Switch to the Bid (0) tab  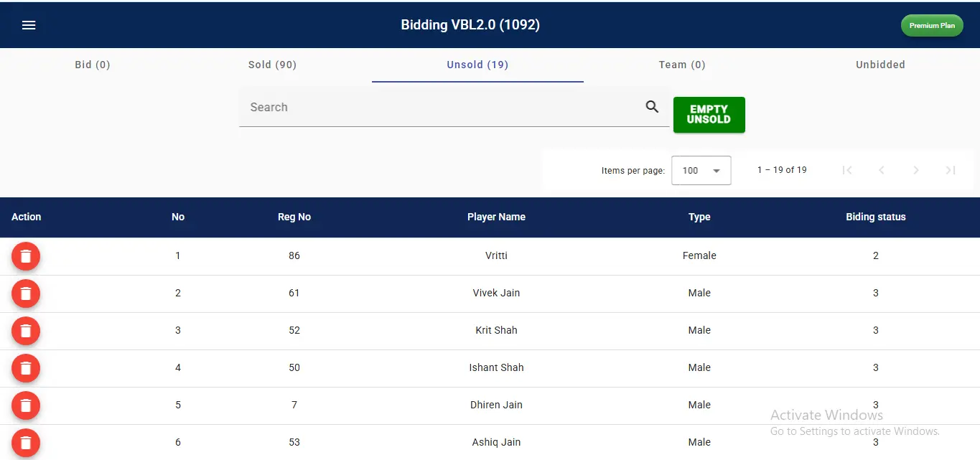coord(93,65)
